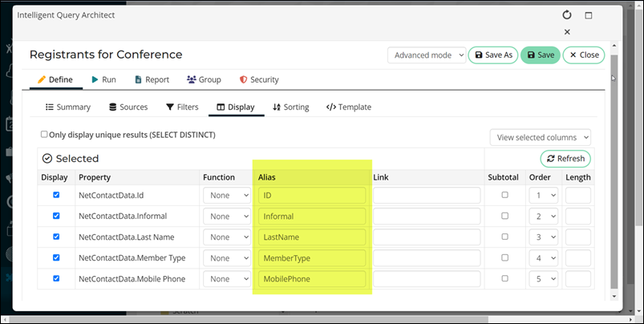This screenshot has height=324, width=644.
Task: Open the Security tab with the shield icon
Action: (259, 79)
